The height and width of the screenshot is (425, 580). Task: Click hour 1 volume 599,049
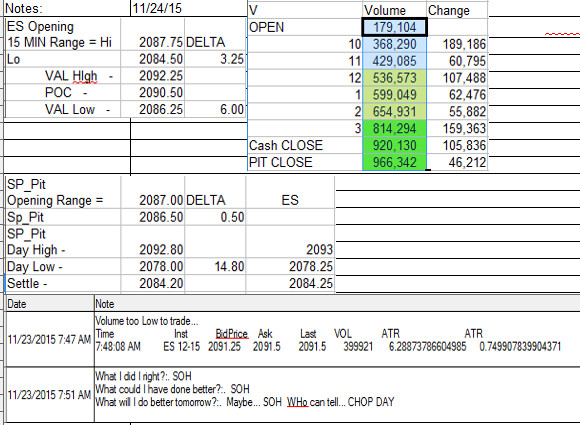coord(394,95)
